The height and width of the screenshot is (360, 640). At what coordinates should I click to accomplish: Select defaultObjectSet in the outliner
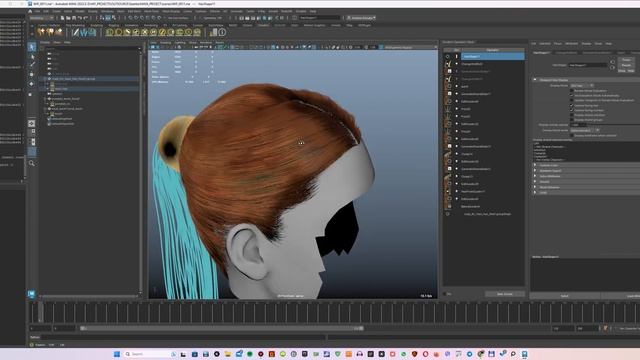tap(62, 124)
